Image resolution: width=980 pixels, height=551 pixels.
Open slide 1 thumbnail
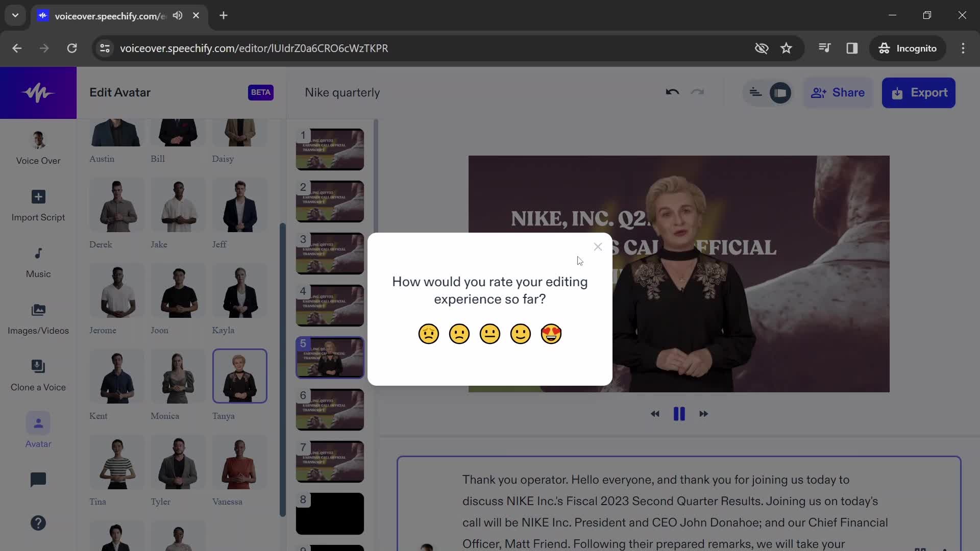click(330, 149)
